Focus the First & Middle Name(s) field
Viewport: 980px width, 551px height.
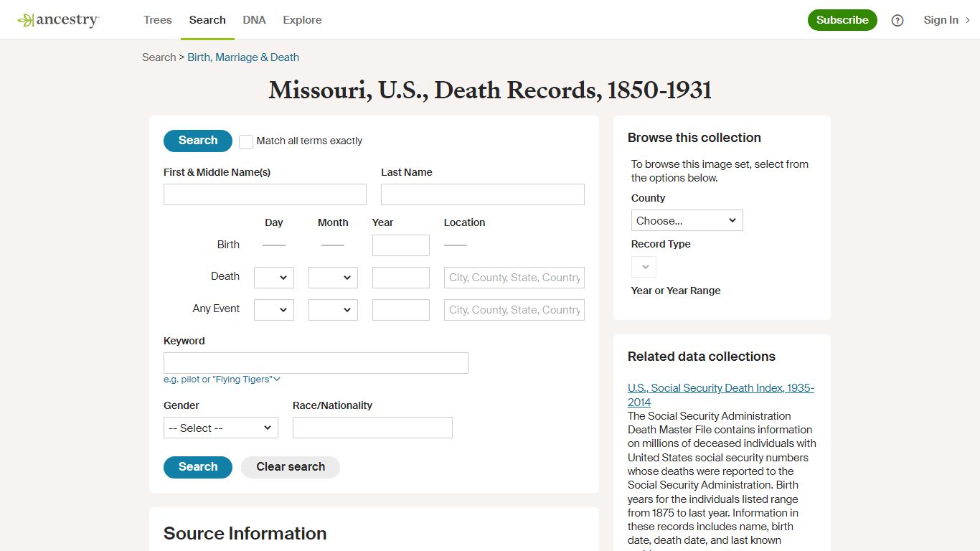pos(265,194)
